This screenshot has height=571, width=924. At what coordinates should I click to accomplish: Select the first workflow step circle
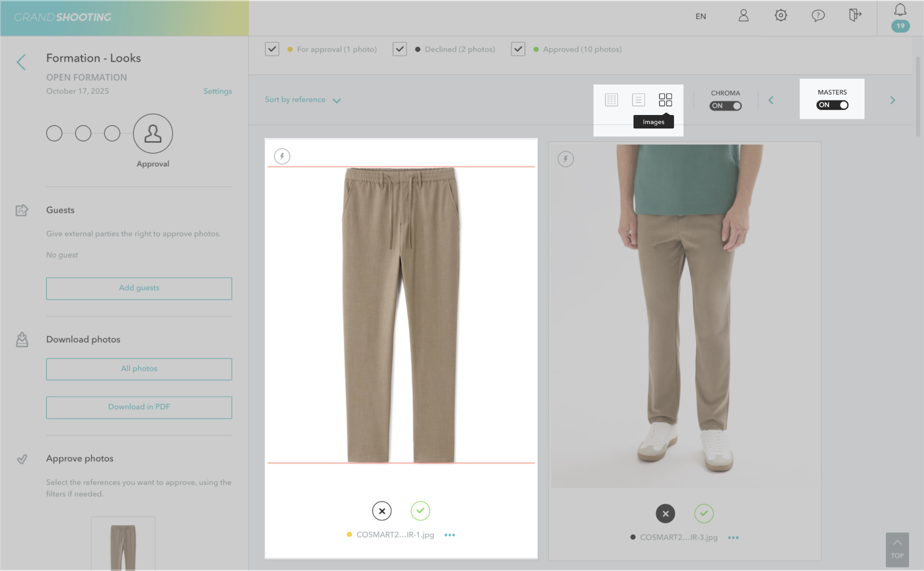pyautogui.click(x=54, y=133)
